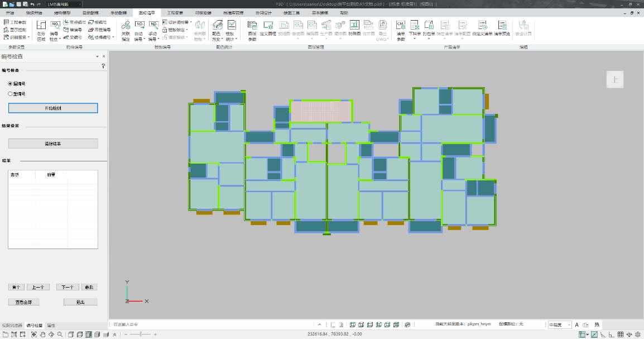Open 图纸参数 drawing parameters tool
This screenshot has width=644, height=339.
pos(252,30)
